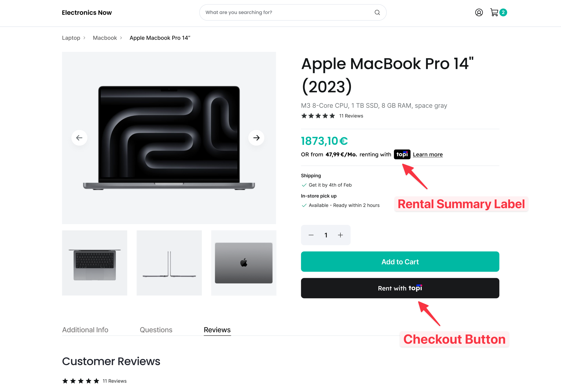Image resolution: width=561 pixels, height=392 pixels.
Task: Click the Rent with topi button
Action: 400,288
